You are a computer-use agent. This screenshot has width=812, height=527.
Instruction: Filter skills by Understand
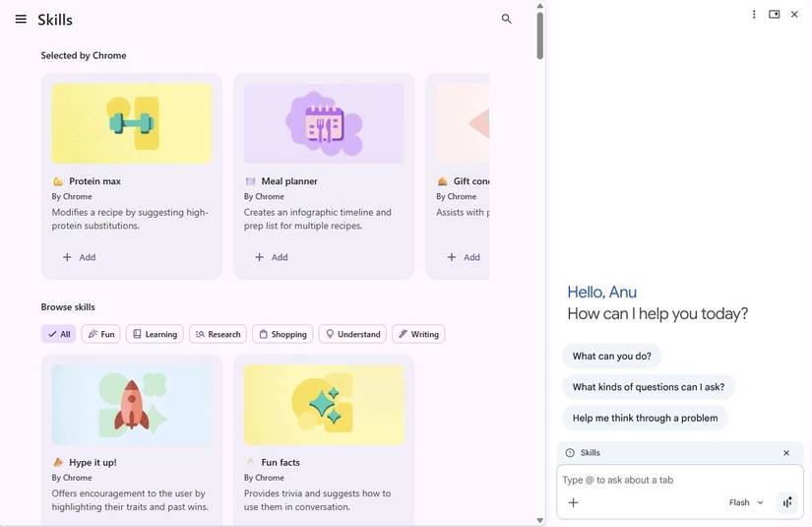pyautogui.click(x=352, y=334)
